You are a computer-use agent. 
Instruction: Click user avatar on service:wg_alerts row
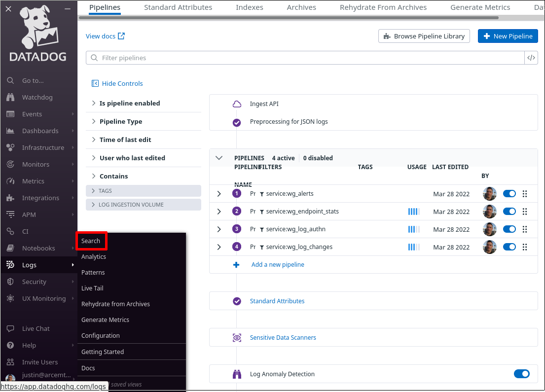pos(489,194)
